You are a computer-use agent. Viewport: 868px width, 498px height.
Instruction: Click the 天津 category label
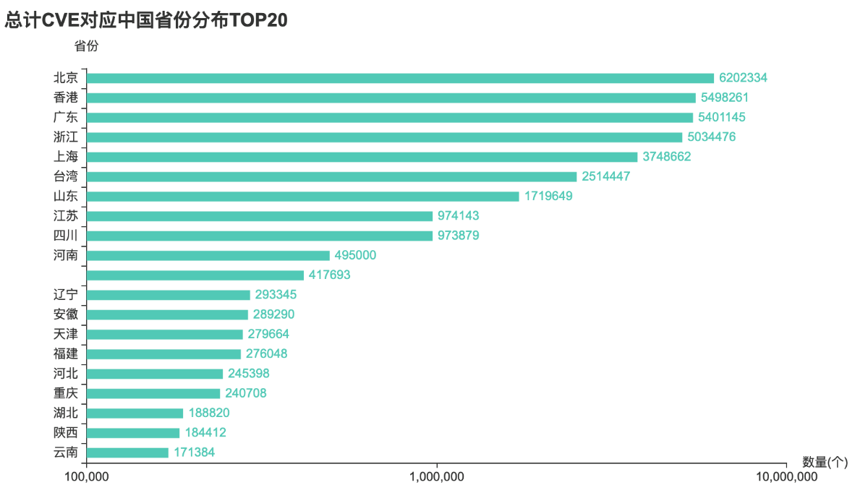point(66,335)
